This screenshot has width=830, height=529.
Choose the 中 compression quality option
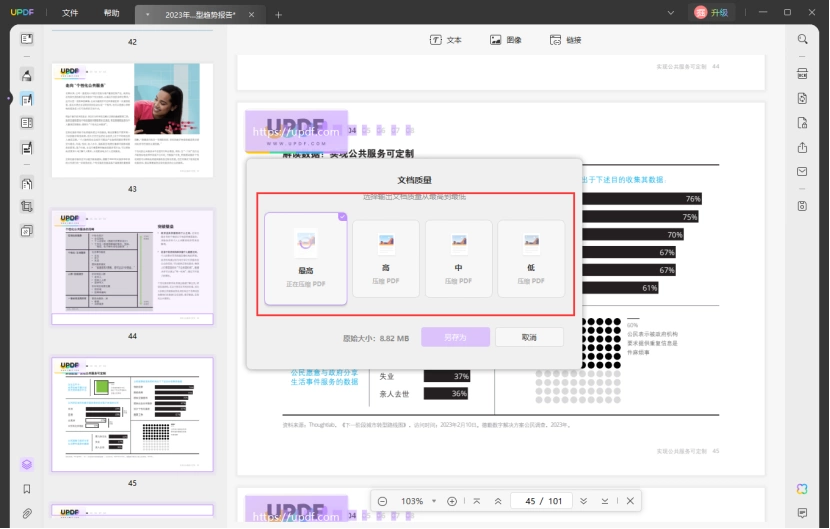[x=458, y=259]
